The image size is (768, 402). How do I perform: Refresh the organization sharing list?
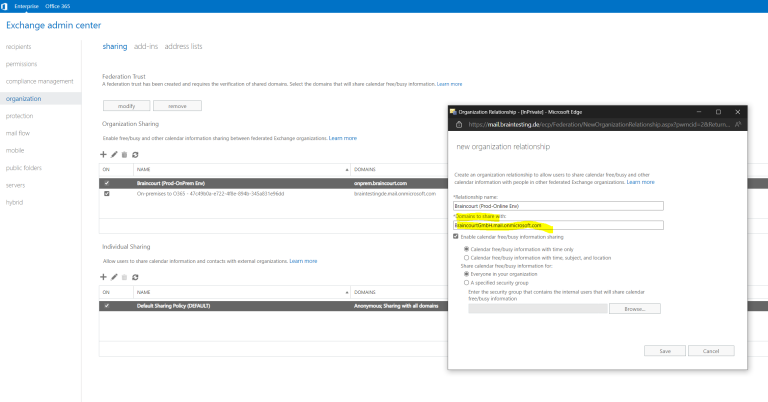135,155
